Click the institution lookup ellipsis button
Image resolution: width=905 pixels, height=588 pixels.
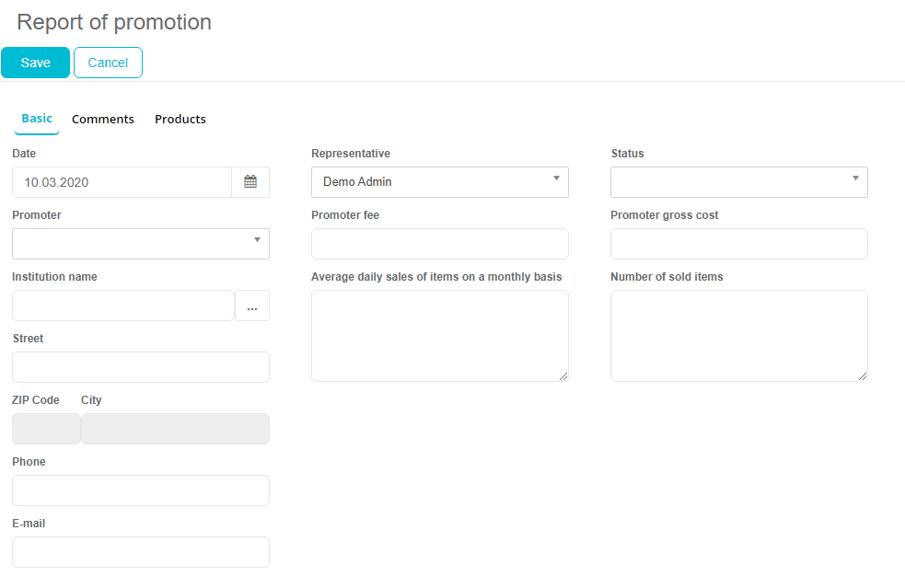[x=252, y=306]
